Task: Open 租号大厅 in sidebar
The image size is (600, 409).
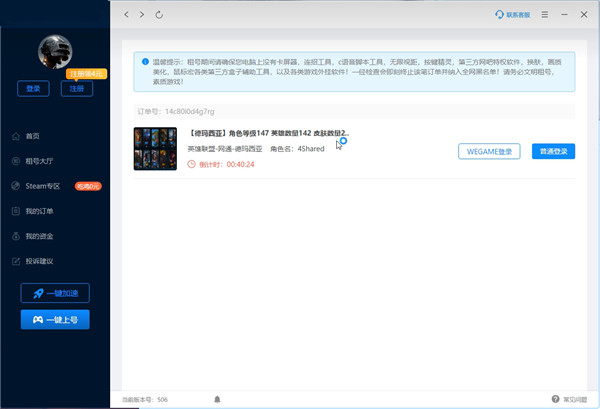Action: click(39, 161)
